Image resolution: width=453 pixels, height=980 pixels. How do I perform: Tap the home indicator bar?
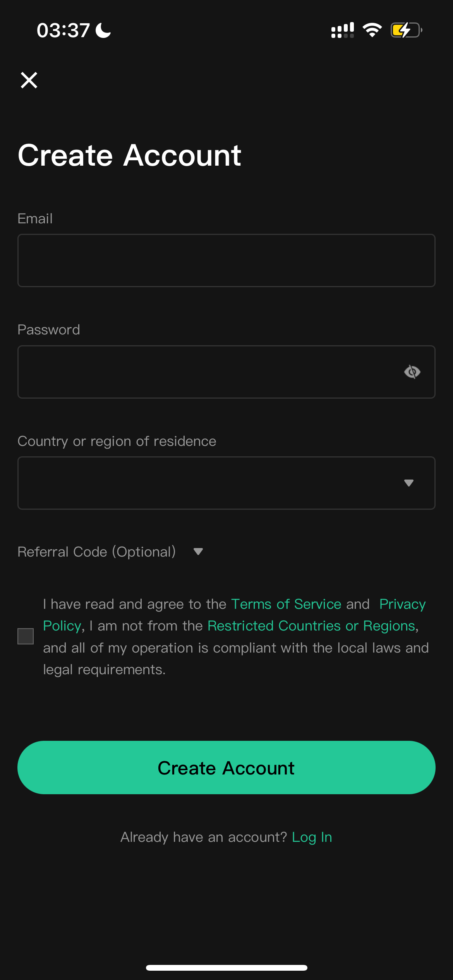(226, 968)
